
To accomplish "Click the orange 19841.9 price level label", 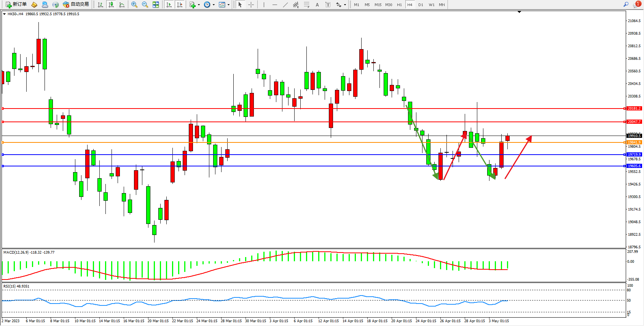I will (634, 142).
